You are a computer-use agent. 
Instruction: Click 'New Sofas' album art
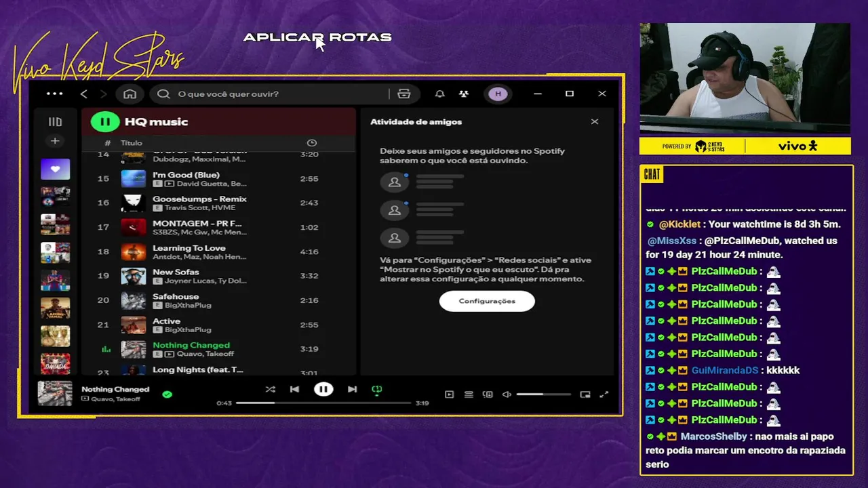[134, 276]
